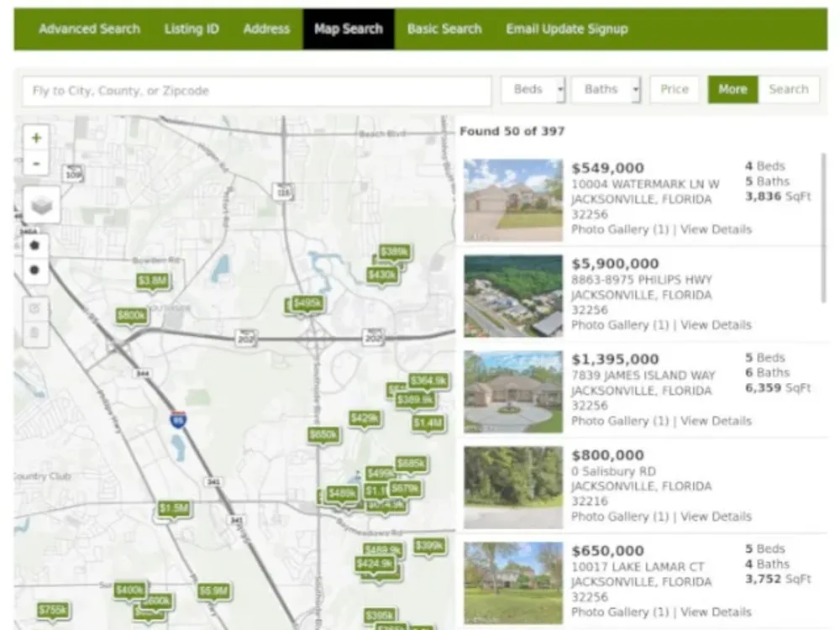Image resolution: width=840 pixels, height=630 pixels.
Task: Open the $424.9k map marker
Action: 375,564
